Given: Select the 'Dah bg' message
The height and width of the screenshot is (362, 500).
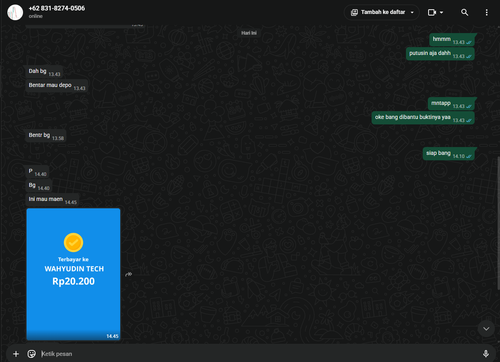Looking at the screenshot, I should click(x=44, y=72).
